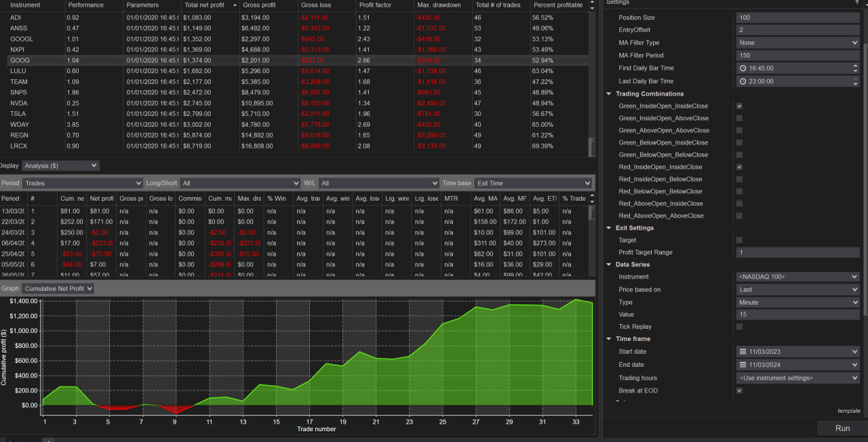This screenshot has width=868, height=442.
Task: Open the Graph Cumulative Net Profit dropdown
Action: tap(58, 289)
